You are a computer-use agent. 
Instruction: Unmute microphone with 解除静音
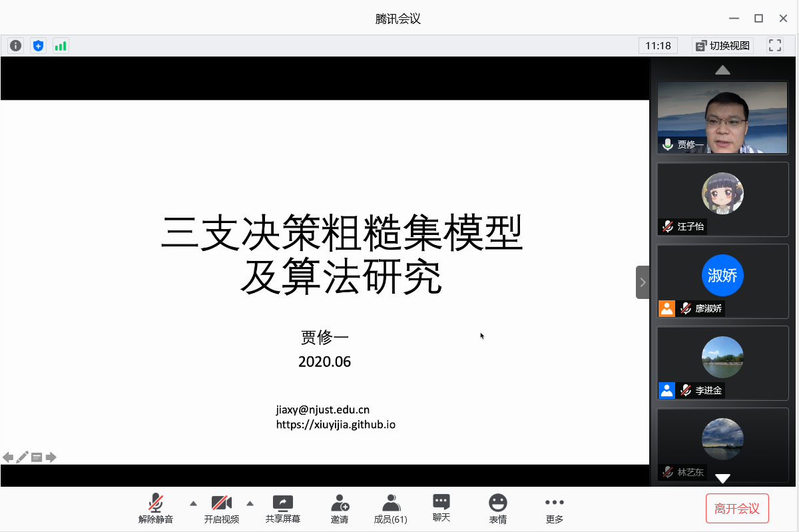point(156,509)
